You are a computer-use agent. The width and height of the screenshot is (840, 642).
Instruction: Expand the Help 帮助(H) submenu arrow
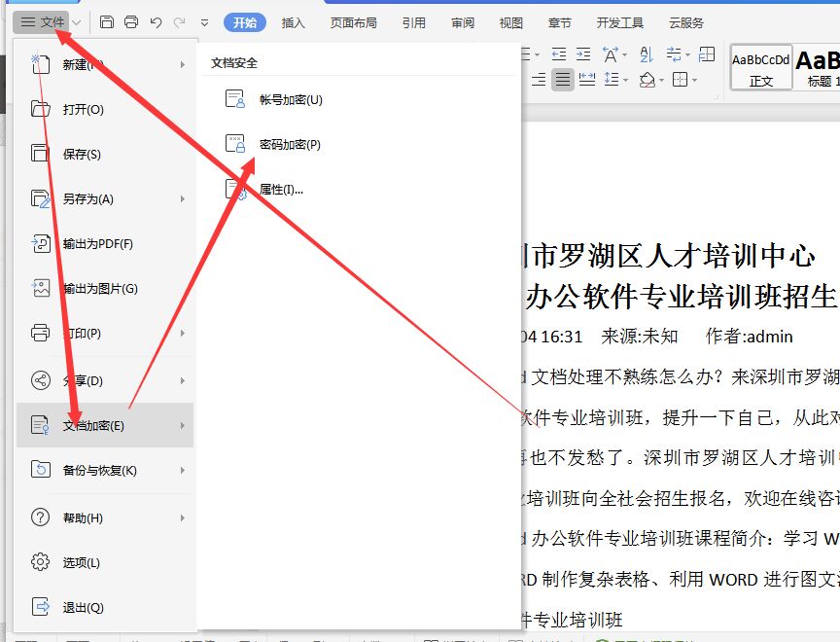pos(182,518)
